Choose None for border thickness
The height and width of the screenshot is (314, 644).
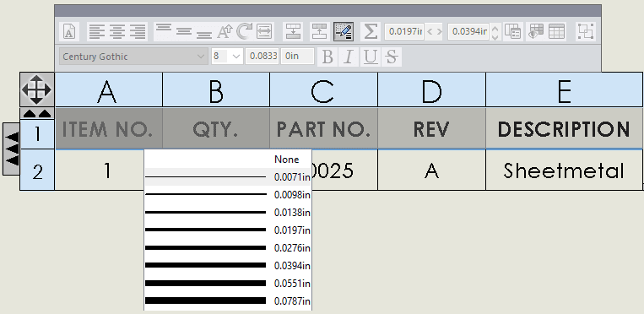click(228, 160)
